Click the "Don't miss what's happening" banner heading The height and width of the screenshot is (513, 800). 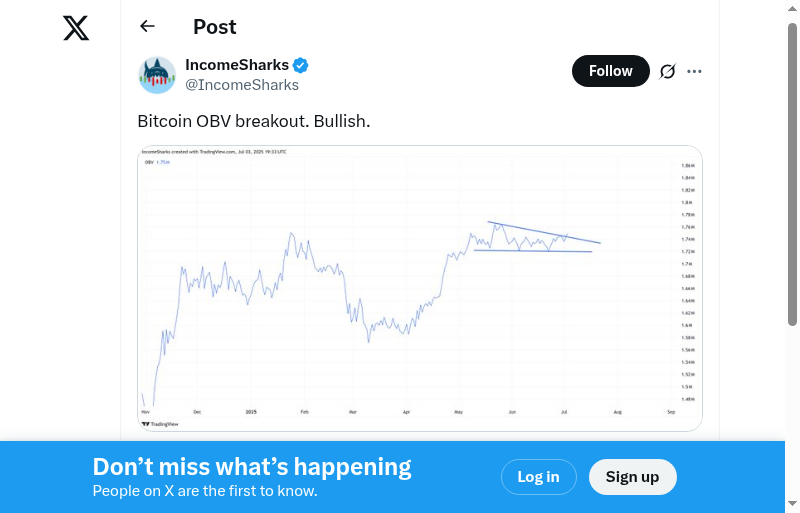point(252,466)
